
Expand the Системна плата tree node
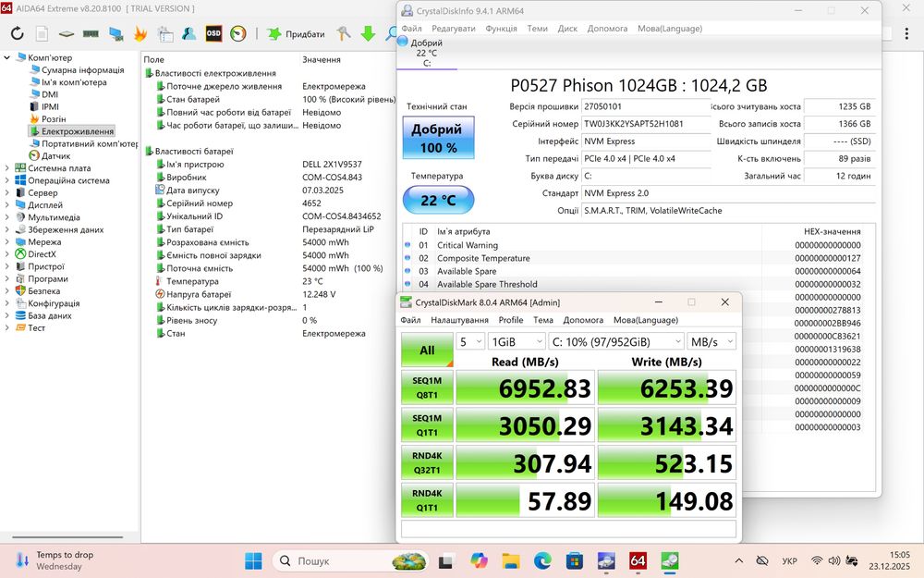(x=7, y=168)
